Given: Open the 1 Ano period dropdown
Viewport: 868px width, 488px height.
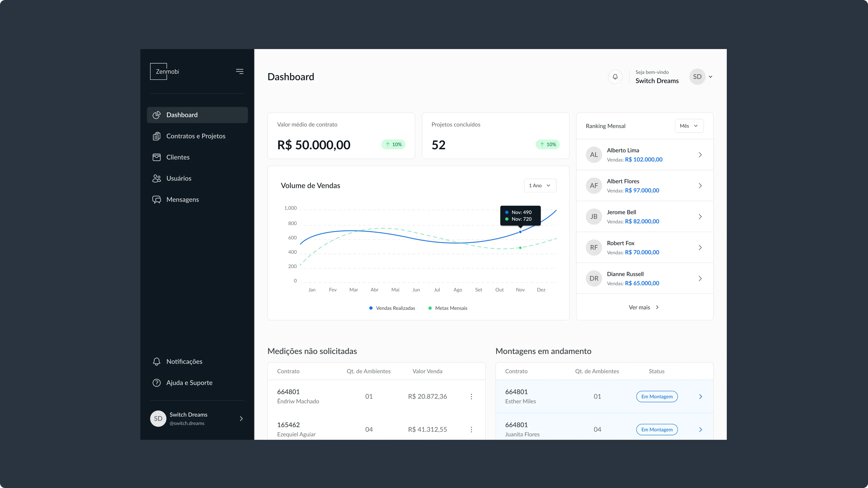Looking at the screenshot, I should tap(540, 185).
